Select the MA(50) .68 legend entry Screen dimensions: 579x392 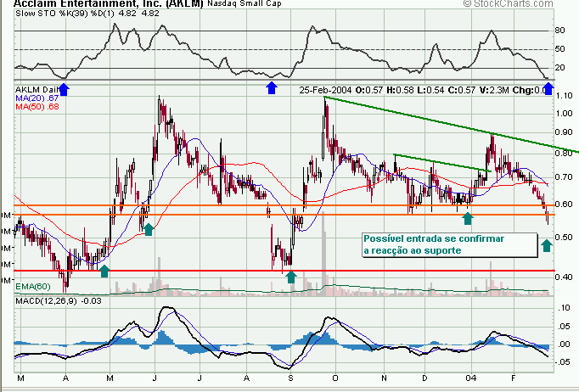click(x=37, y=107)
